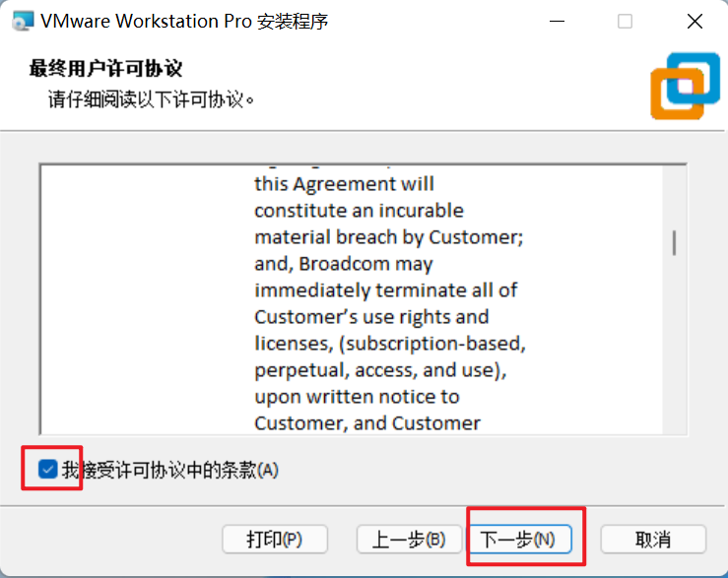728x578 pixels.
Task: Click the 请仔细阅读以下许可协议 subtitle text
Action: tap(152, 99)
